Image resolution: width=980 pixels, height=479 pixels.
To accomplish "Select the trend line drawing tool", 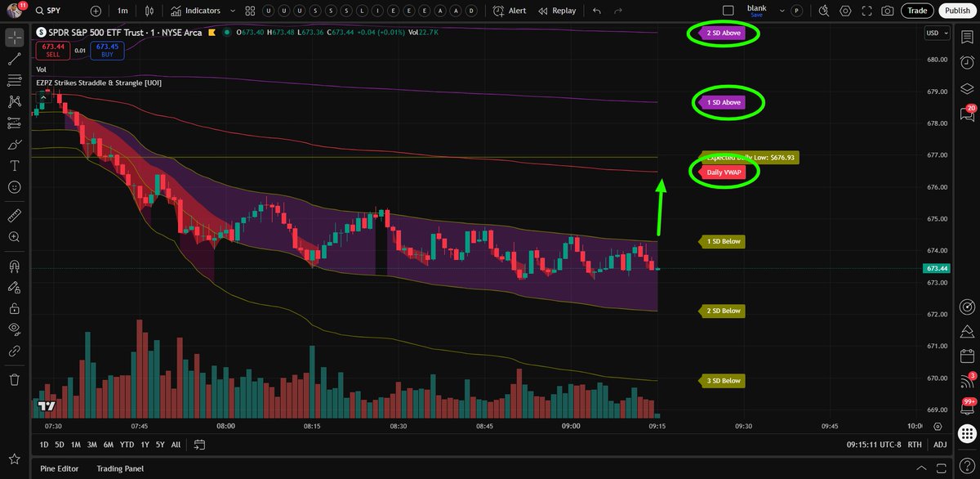I will tap(14, 59).
